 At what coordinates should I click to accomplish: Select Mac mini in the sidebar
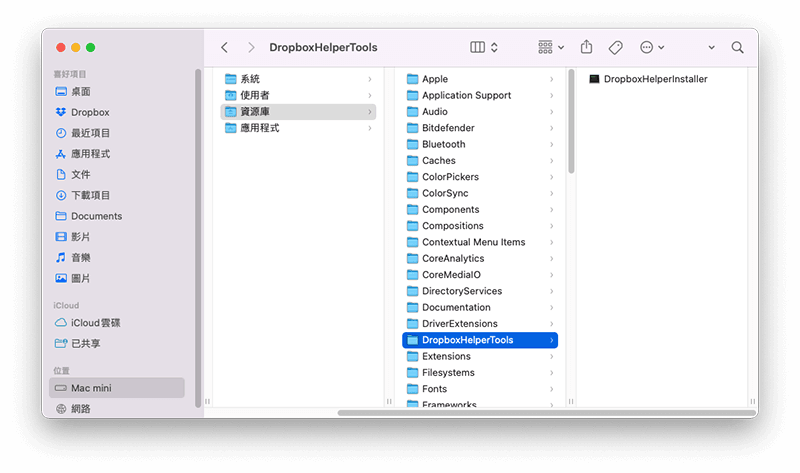point(117,388)
